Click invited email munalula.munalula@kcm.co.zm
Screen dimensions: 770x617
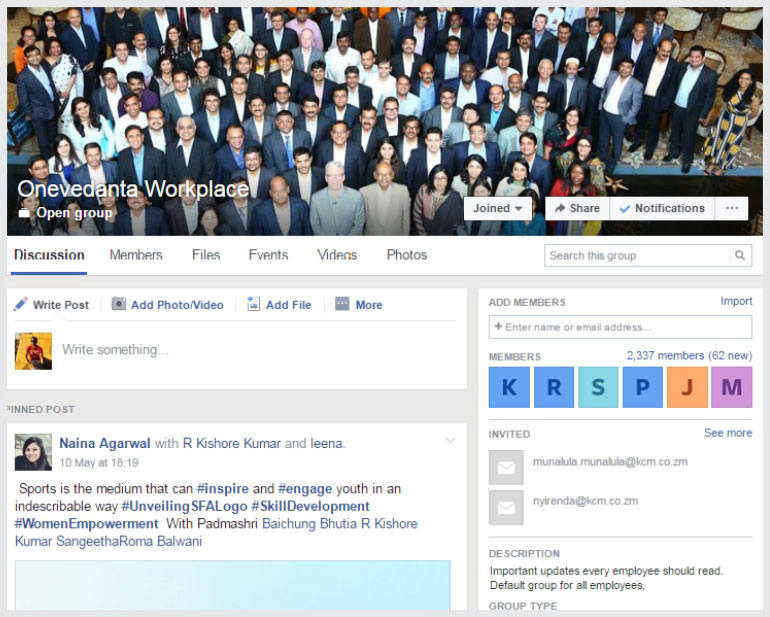coord(610,462)
